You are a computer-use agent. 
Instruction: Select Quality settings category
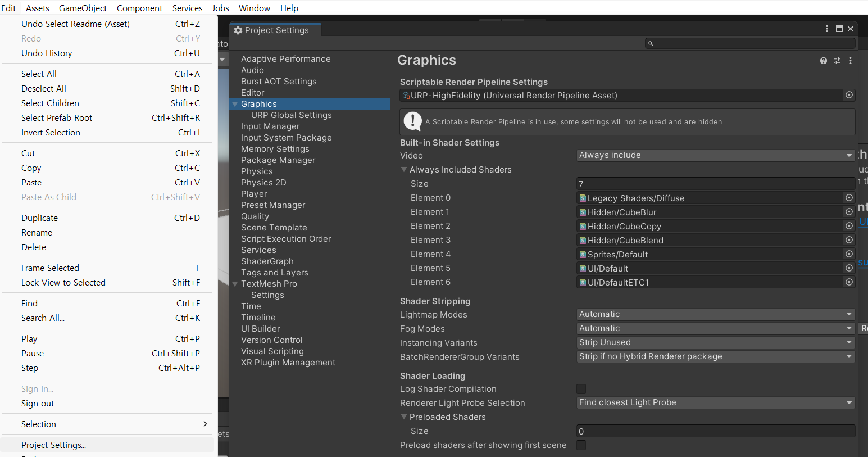(255, 216)
